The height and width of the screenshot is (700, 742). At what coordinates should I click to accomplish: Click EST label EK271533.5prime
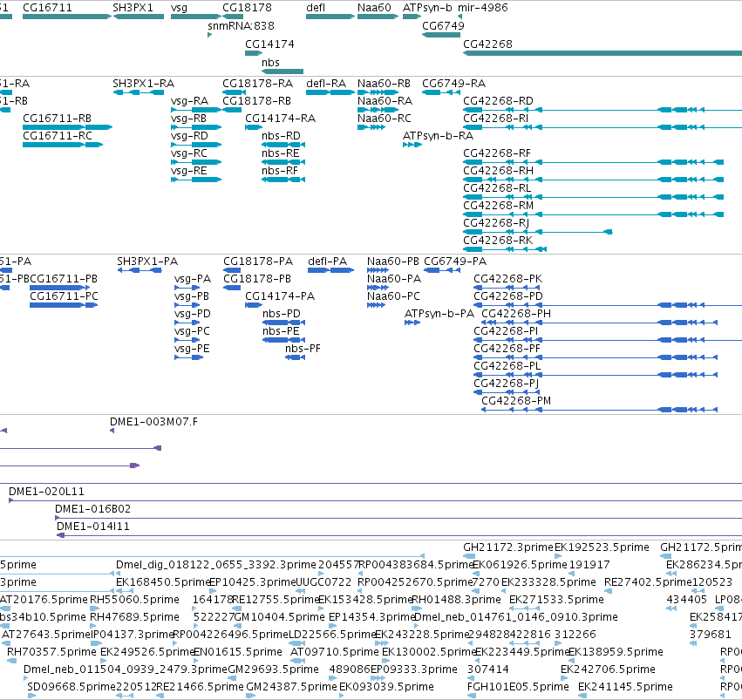(556, 600)
